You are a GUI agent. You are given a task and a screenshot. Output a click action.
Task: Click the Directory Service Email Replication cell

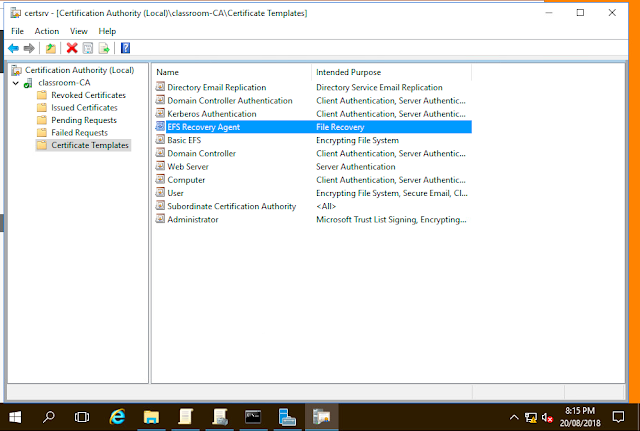pos(379,87)
